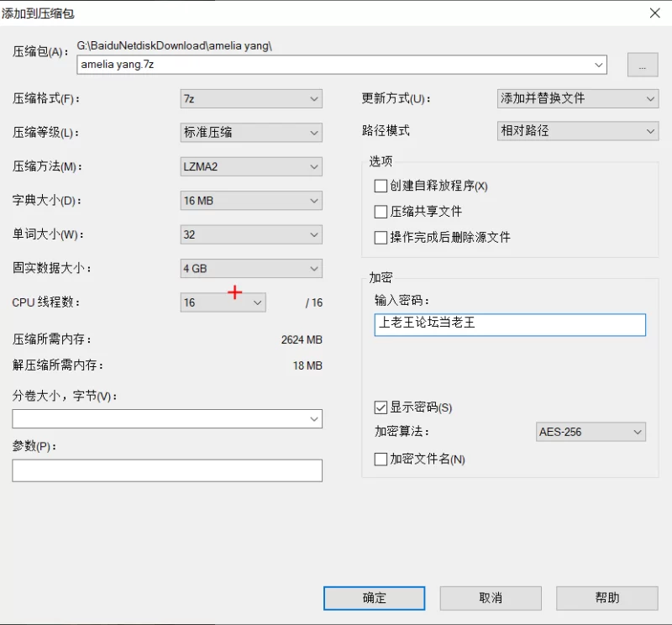Click the archive path text G:\BaiduNetdiskDownload\amelia yang\

[x=175, y=45]
